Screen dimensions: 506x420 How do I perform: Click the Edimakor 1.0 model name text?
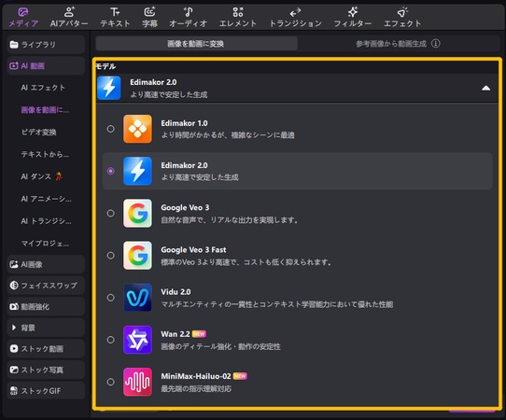[184, 123]
